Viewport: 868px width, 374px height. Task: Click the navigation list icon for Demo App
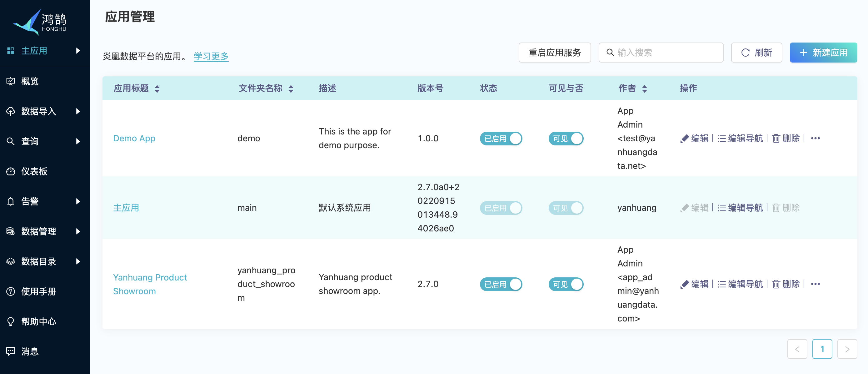click(721, 138)
